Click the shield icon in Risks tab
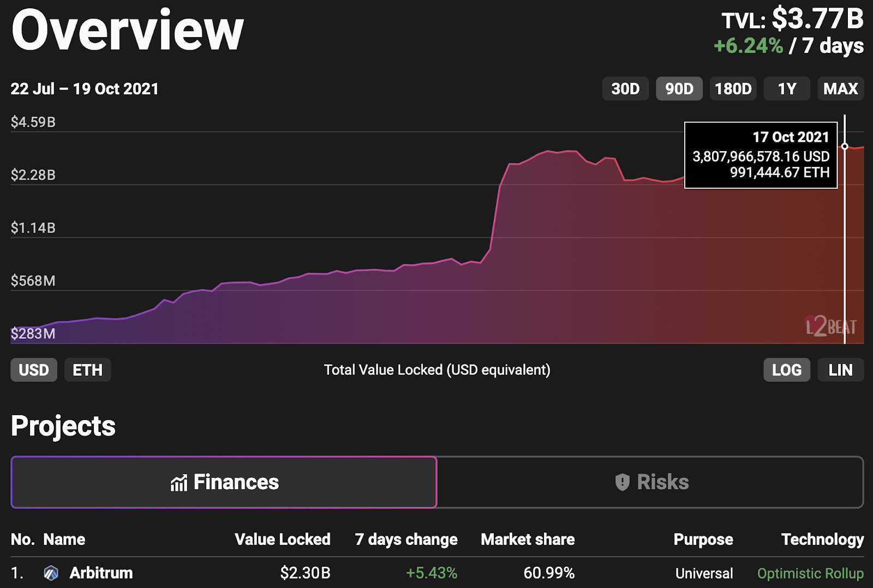 pos(623,482)
